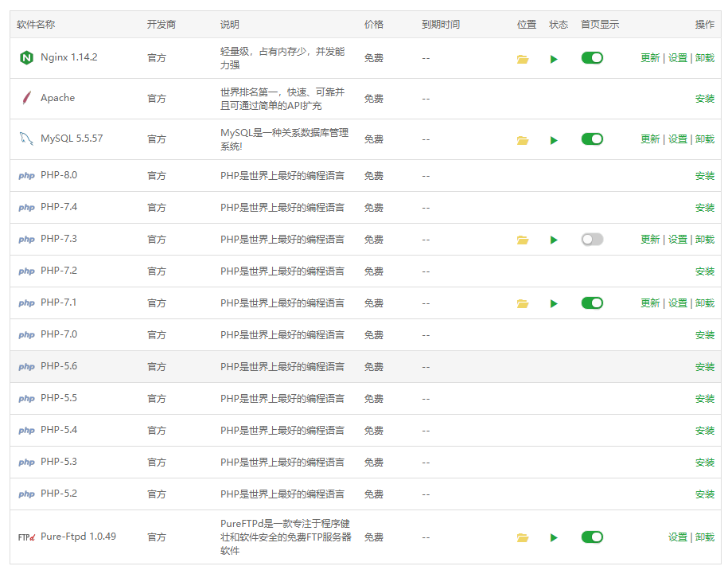Click the PHP-7.1 status play icon

[554, 303]
